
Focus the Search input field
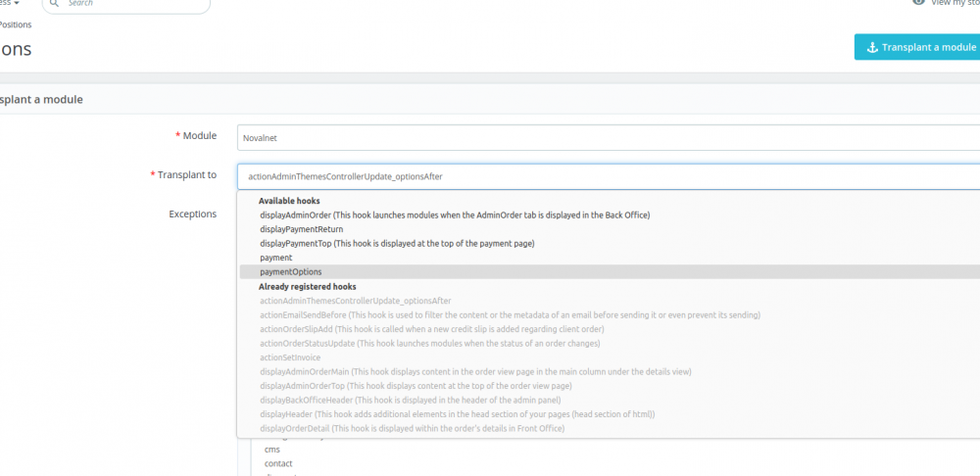tap(126, 4)
